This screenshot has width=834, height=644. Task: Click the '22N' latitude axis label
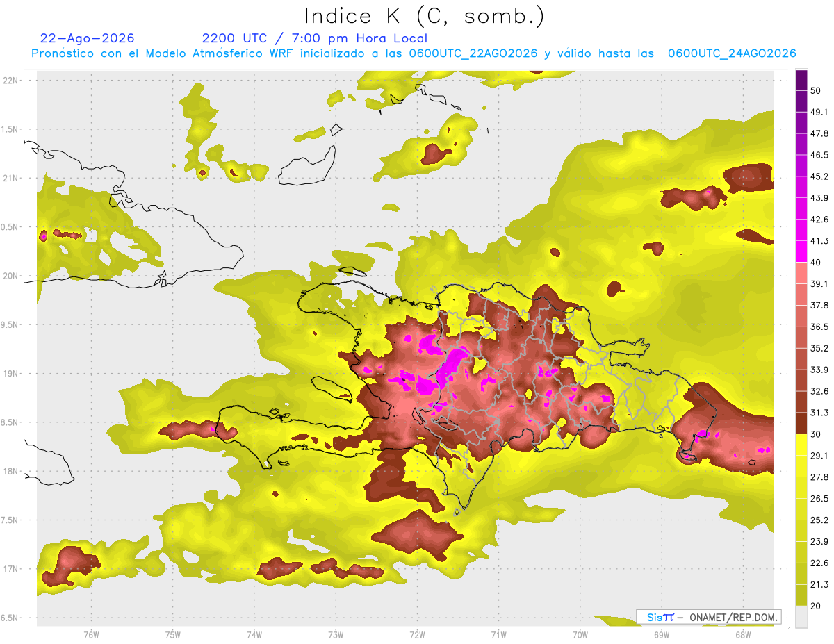[x=10, y=80]
